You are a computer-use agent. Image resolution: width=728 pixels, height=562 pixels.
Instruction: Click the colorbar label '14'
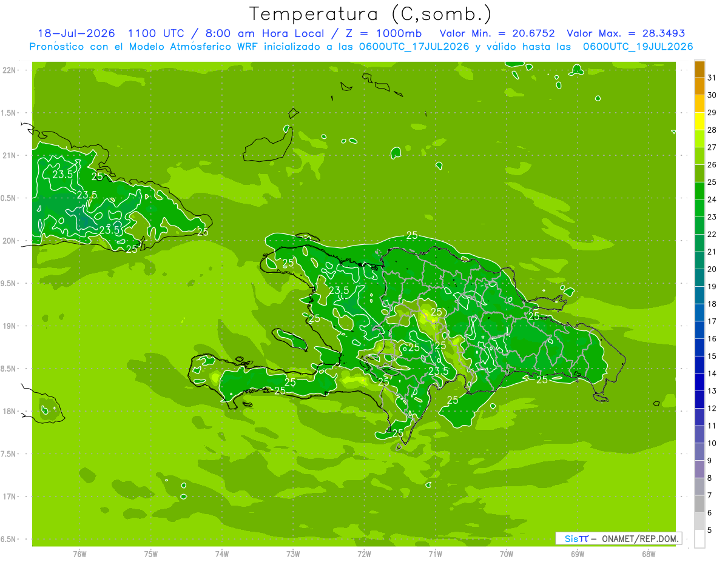(713, 373)
